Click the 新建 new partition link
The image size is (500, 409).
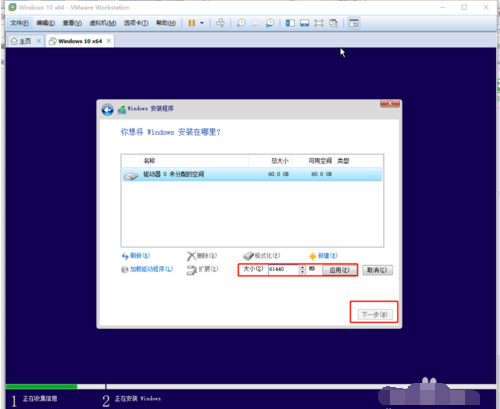click(323, 256)
